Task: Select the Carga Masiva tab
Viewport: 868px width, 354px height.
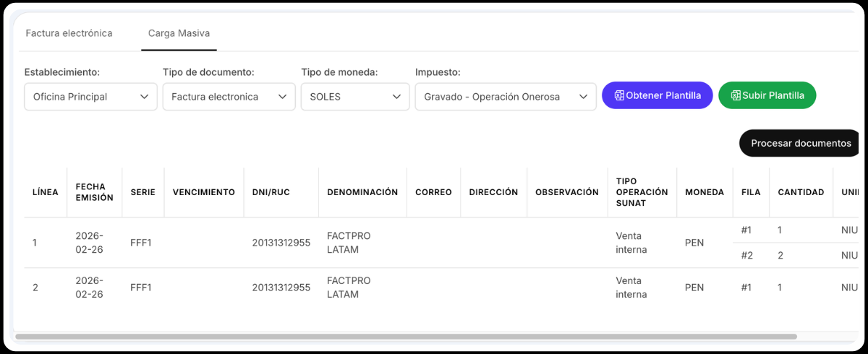Action: [x=179, y=33]
